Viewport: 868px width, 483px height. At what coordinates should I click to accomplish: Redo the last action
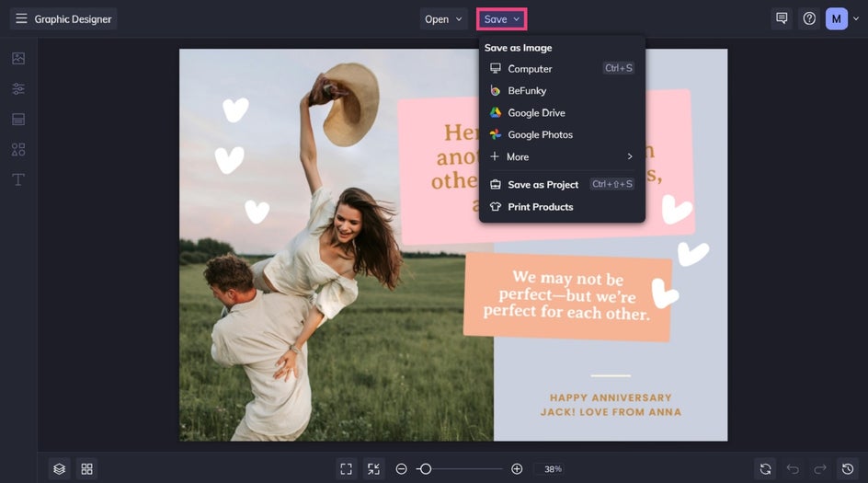(x=820, y=469)
